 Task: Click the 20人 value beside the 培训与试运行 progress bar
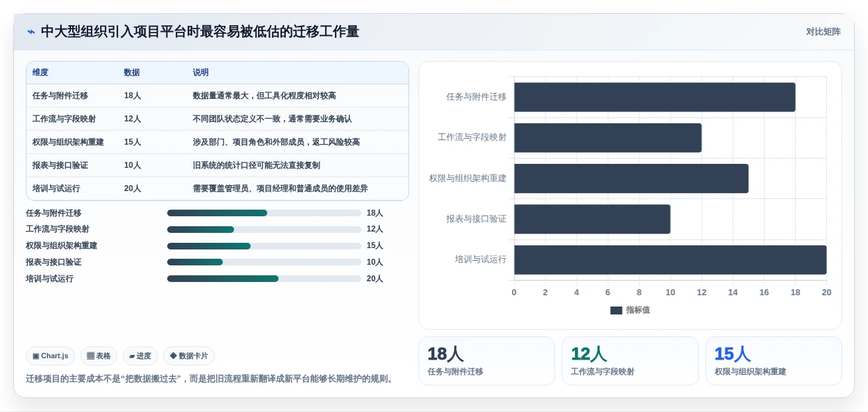(375, 279)
